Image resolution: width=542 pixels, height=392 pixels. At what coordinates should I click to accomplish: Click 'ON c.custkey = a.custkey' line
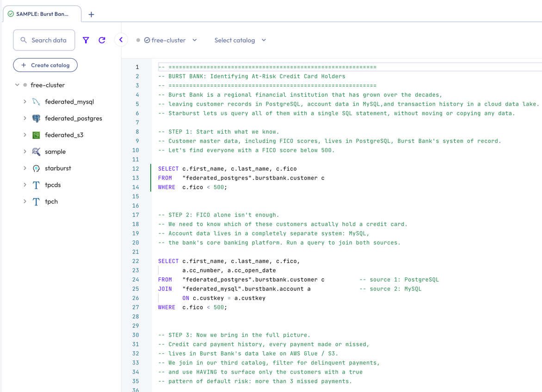click(x=224, y=298)
